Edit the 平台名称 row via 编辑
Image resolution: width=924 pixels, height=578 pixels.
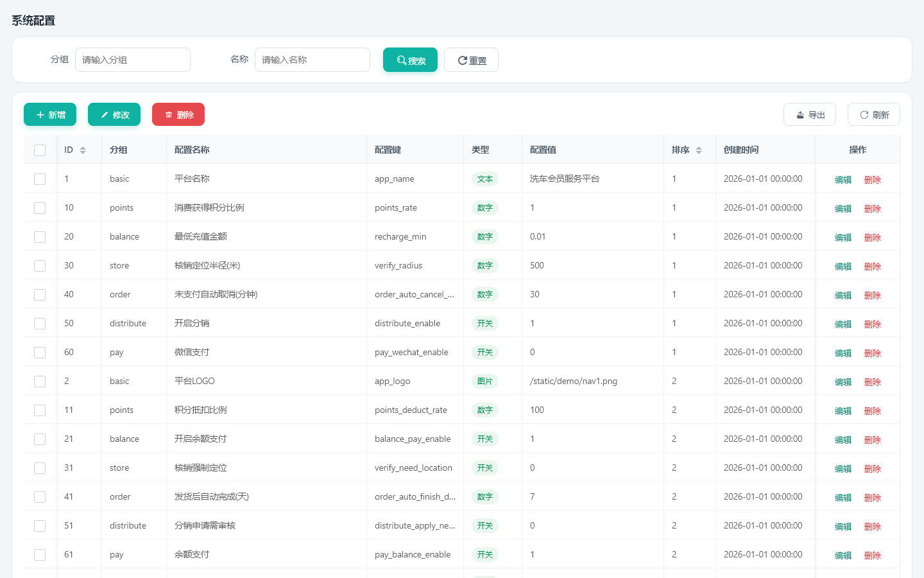(x=843, y=180)
